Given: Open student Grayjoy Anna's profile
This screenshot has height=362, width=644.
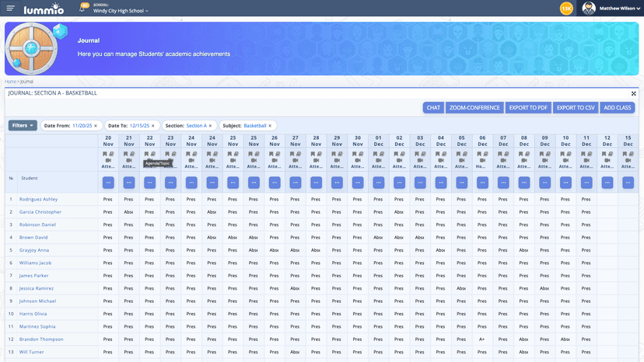Looking at the screenshot, I should 34,250.
